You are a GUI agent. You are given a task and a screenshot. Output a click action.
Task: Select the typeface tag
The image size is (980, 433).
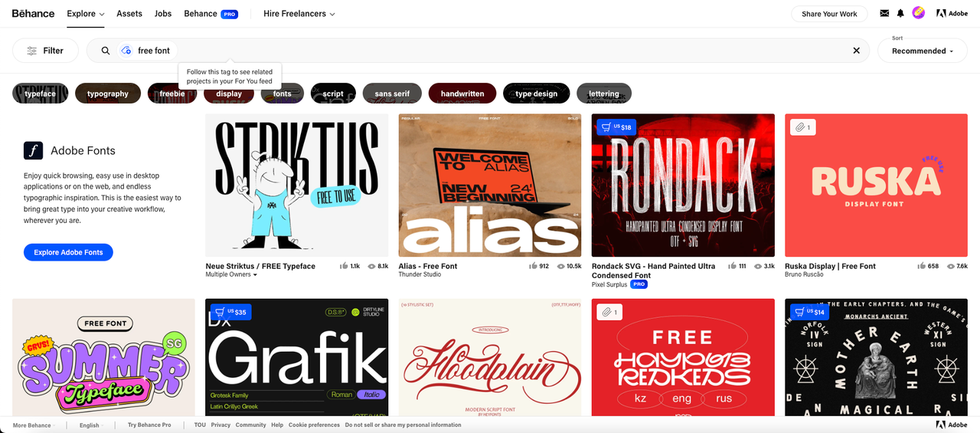(x=40, y=93)
